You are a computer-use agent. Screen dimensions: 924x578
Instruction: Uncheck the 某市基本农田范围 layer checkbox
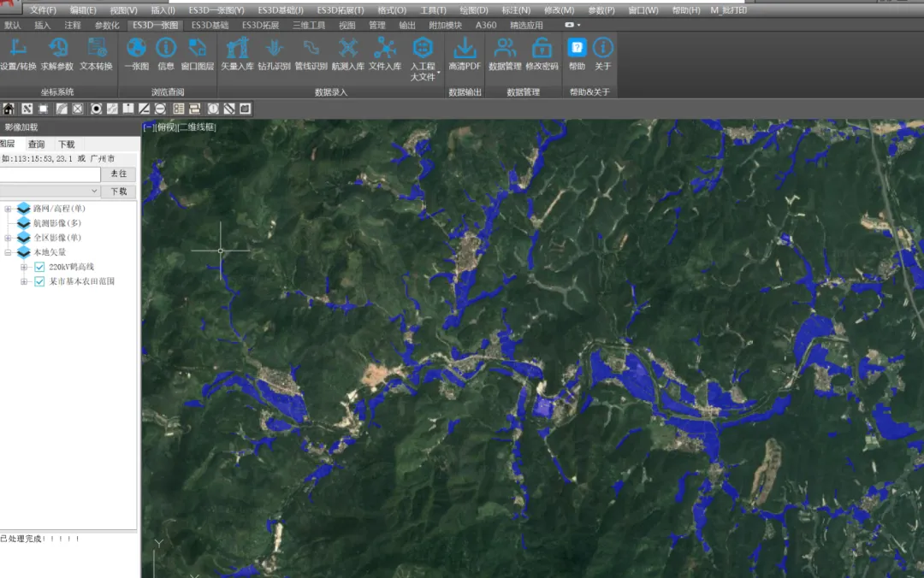click(x=39, y=281)
